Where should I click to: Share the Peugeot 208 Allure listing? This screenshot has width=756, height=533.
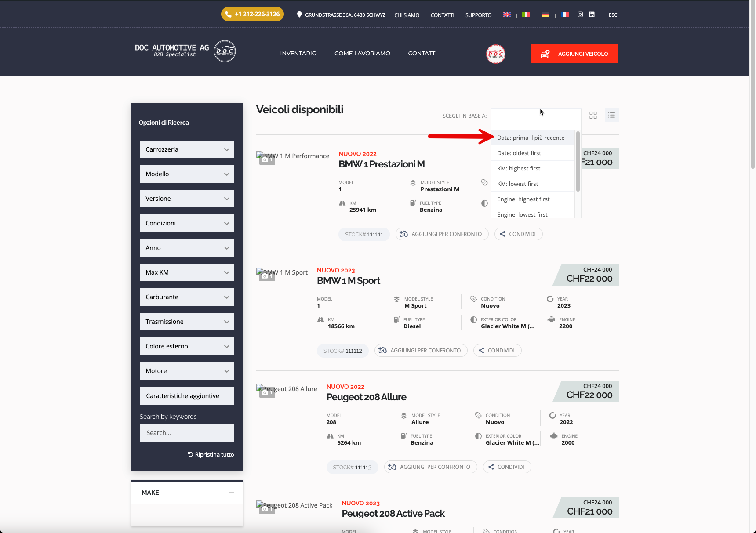click(507, 467)
